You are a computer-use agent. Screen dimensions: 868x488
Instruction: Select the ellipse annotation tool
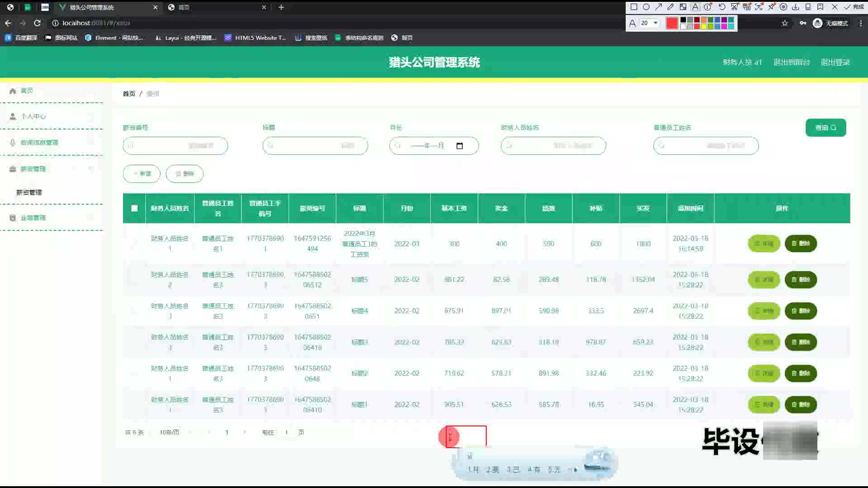click(x=646, y=7)
